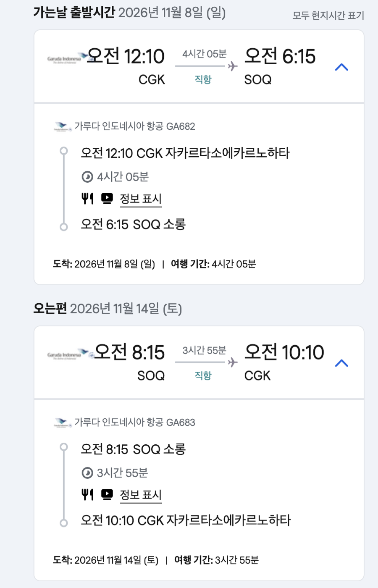Select the 오전 12:10 departure time header
378x588 pixels.
coord(126,56)
